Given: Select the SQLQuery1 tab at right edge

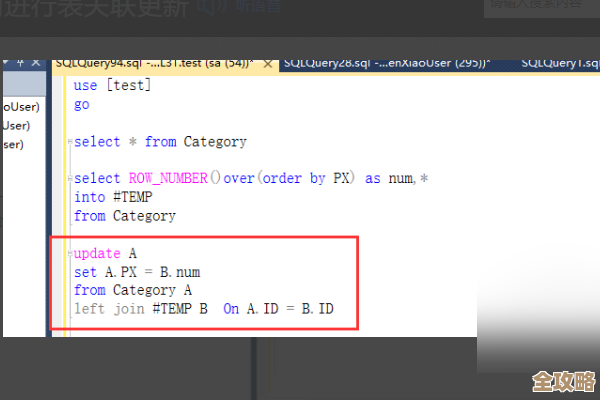Looking at the screenshot, I should (x=560, y=63).
